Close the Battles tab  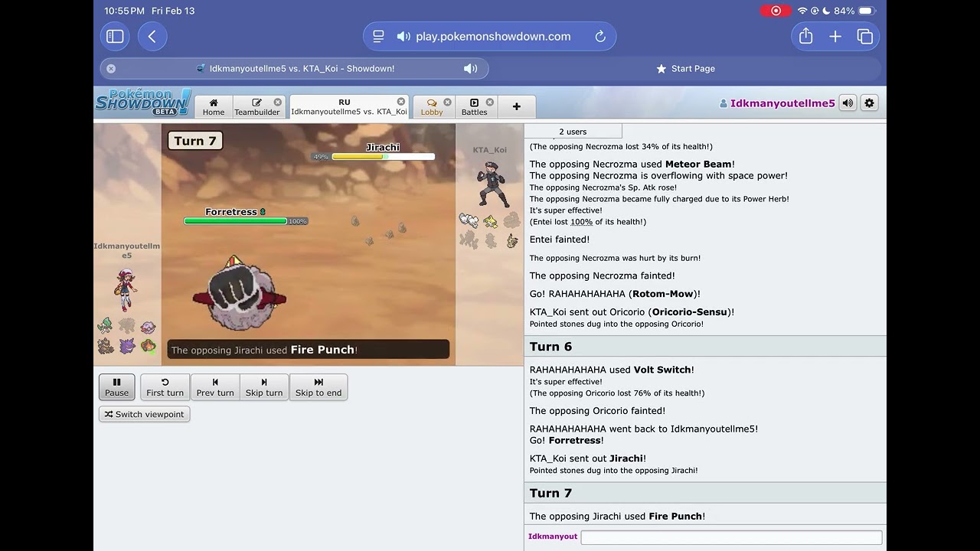[490, 102]
